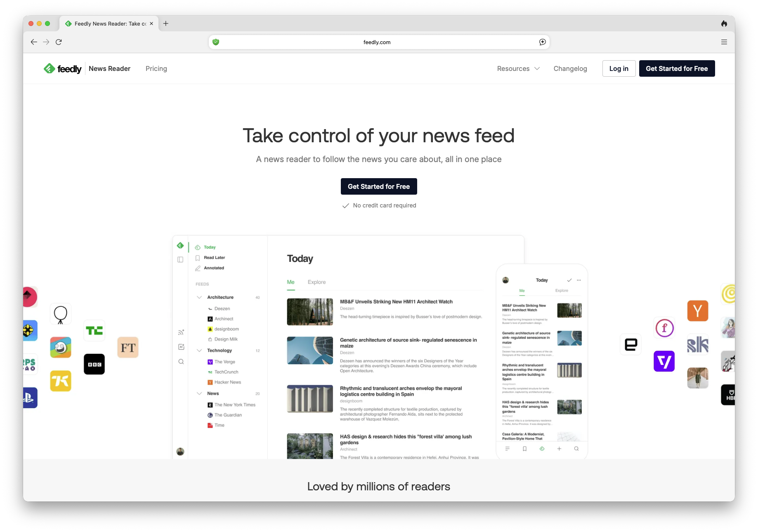Viewport: 758px width, 532px height.
Task: Click the flame icon in tab bar
Action: tap(724, 24)
